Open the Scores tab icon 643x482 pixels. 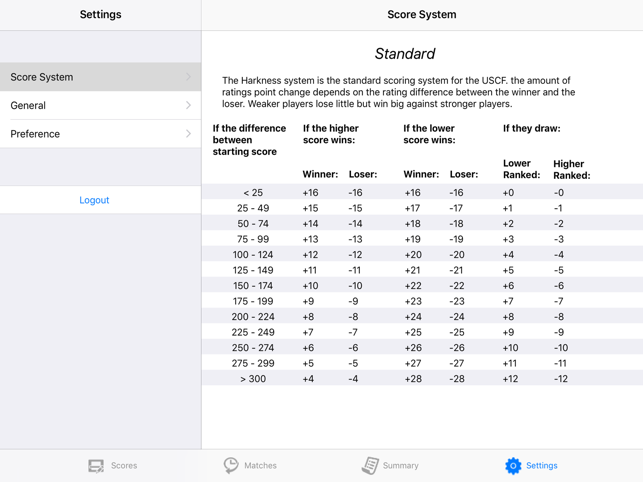pyautogui.click(x=96, y=466)
